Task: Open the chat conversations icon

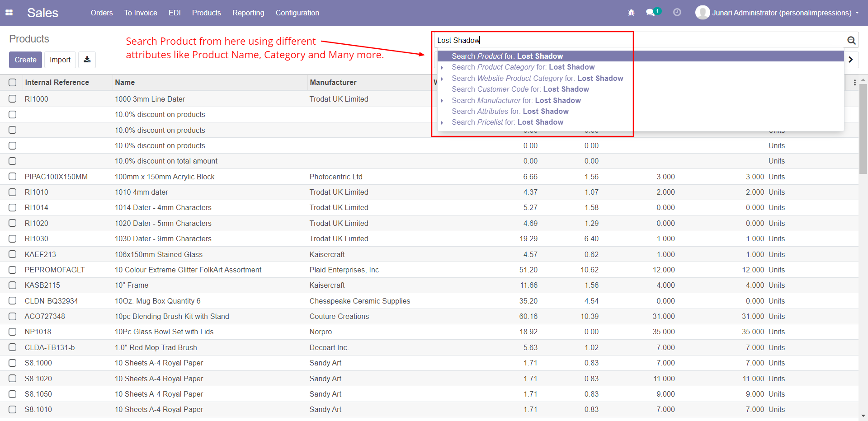Action: [x=651, y=13]
